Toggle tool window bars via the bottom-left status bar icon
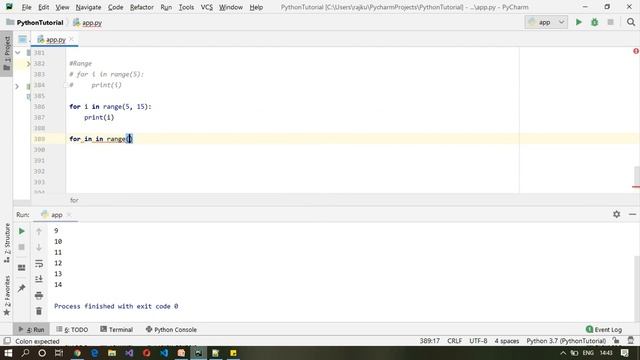The height and width of the screenshot is (360, 640). point(7,340)
